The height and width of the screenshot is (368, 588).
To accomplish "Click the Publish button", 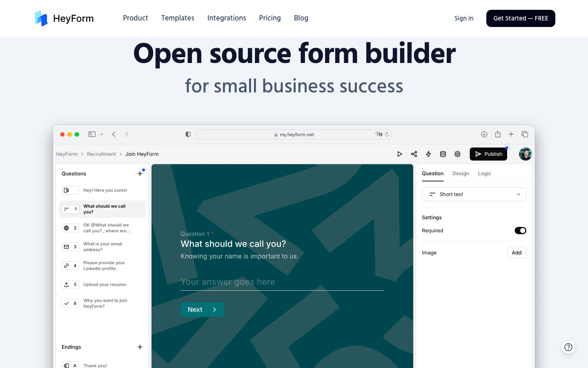I will (x=488, y=154).
